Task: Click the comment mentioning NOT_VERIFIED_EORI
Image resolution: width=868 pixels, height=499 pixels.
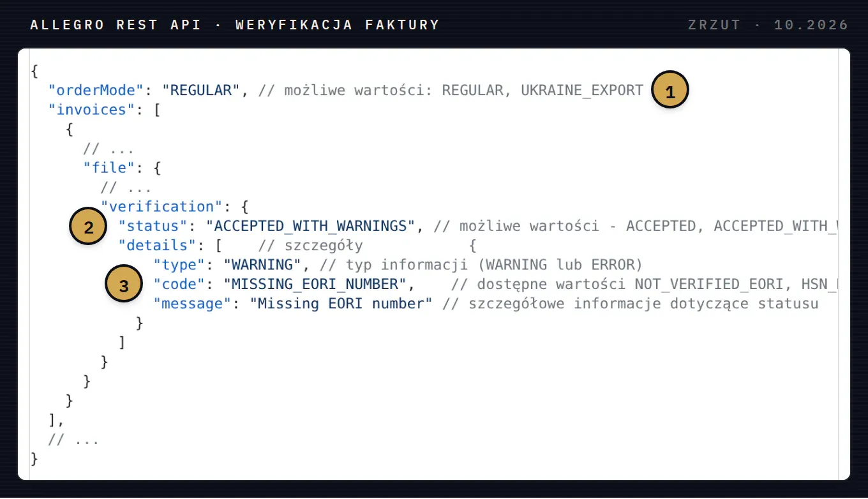Action: [643, 285]
